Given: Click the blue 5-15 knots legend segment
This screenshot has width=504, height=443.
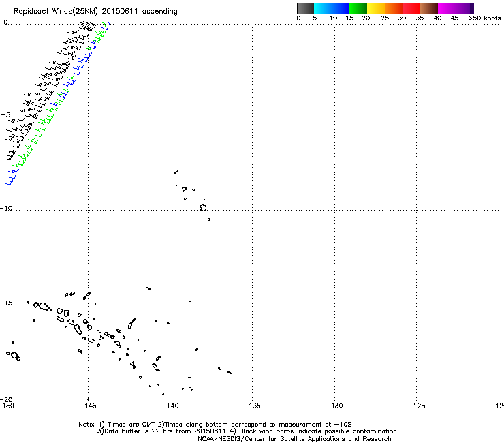Looking at the screenshot, I should click(x=332, y=8).
